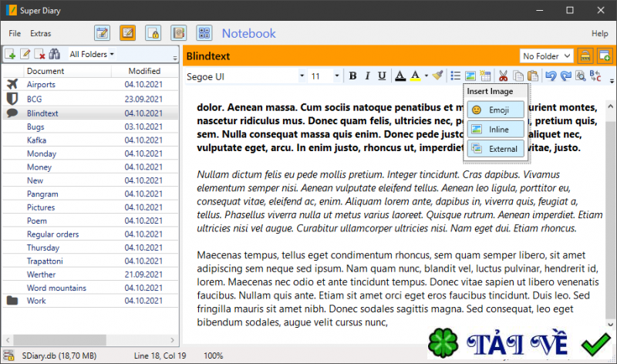Viewport: 617px width, 364px height.
Task: Click the 100% zoom status entry
Action: [x=214, y=356]
